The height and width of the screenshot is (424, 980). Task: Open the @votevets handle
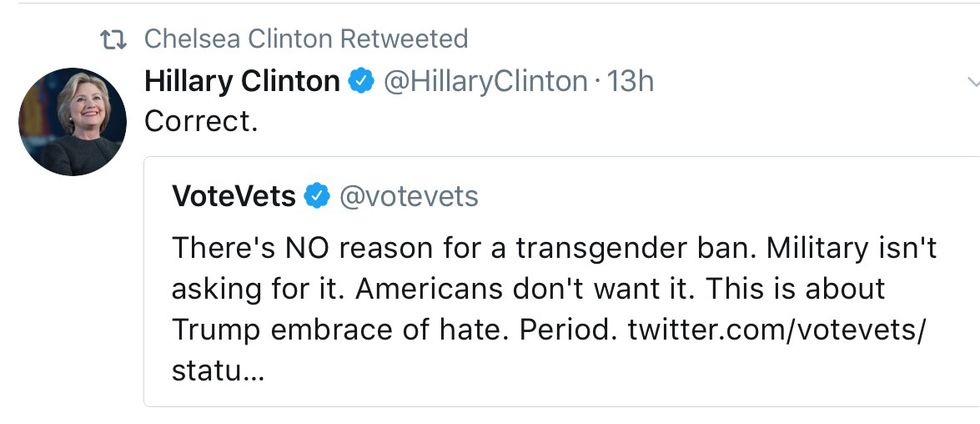(x=409, y=197)
